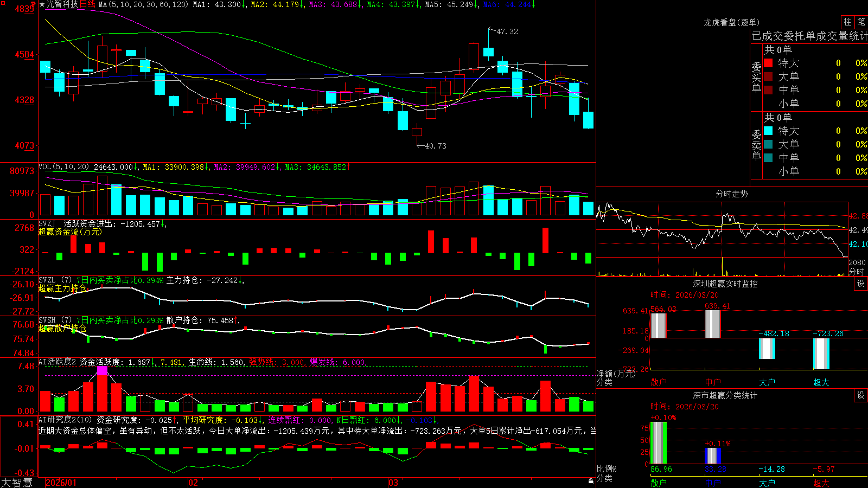The height and width of the screenshot is (488, 868).
Task: Click the 超大 bar labeled -723.26
Action: pos(821,354)
